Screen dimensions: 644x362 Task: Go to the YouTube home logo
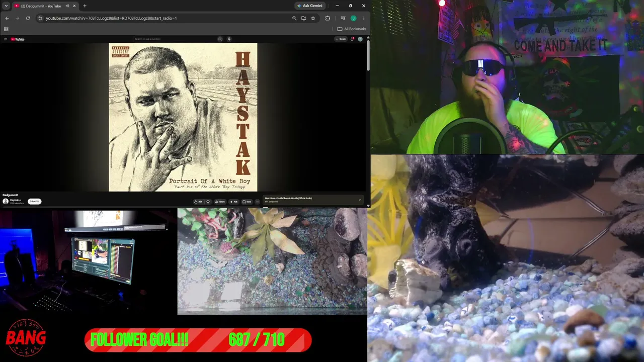[18, 39]
